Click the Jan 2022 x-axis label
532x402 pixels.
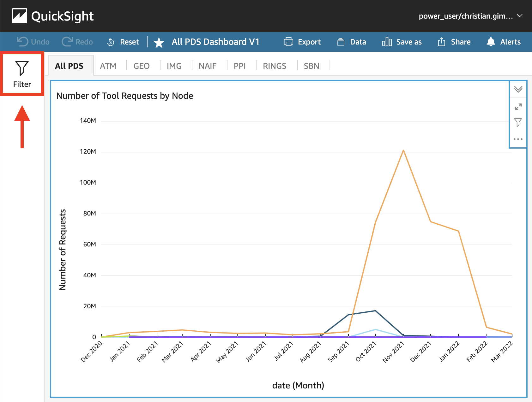tap(449, 352)
